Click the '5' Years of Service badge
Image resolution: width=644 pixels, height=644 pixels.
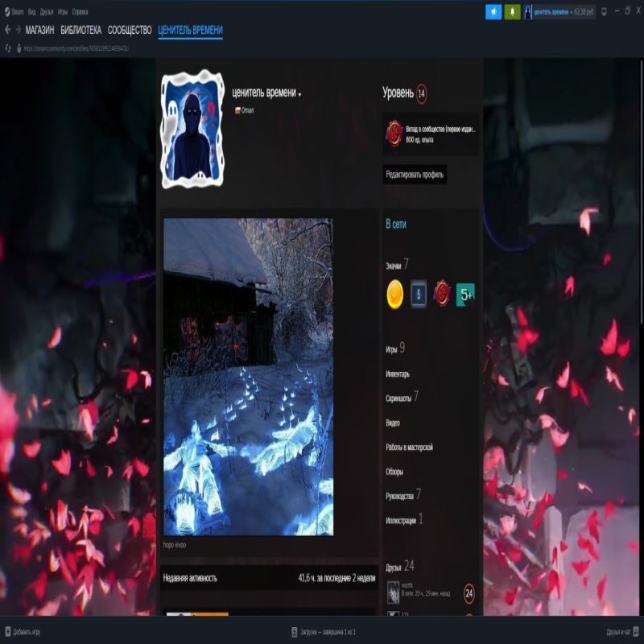(417, 294)
